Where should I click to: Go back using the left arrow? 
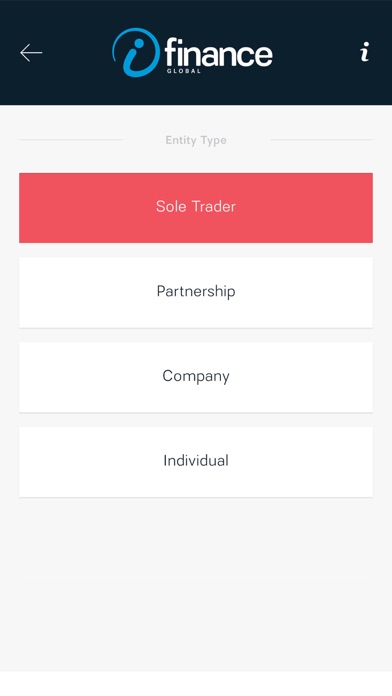click(31, 53)
